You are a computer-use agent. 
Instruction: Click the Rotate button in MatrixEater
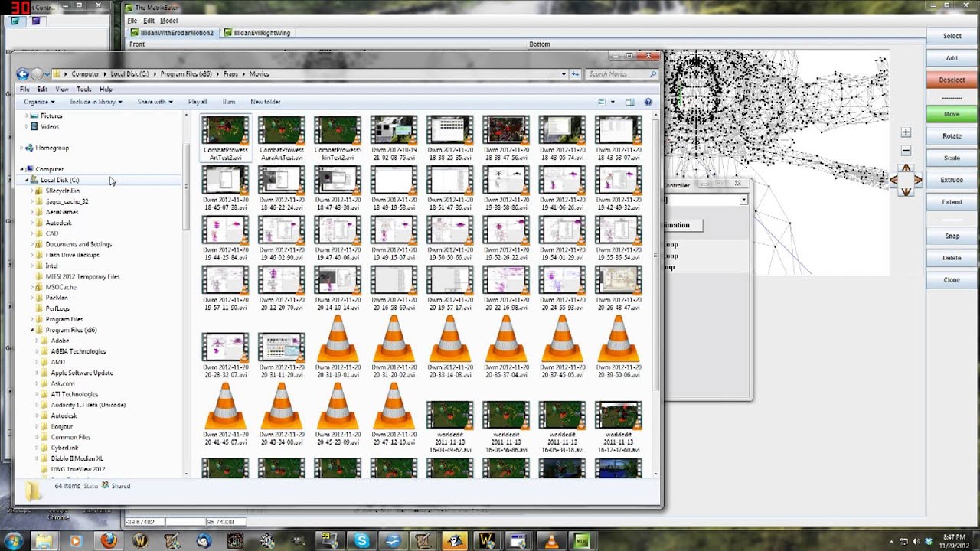[x=952, y=136]
